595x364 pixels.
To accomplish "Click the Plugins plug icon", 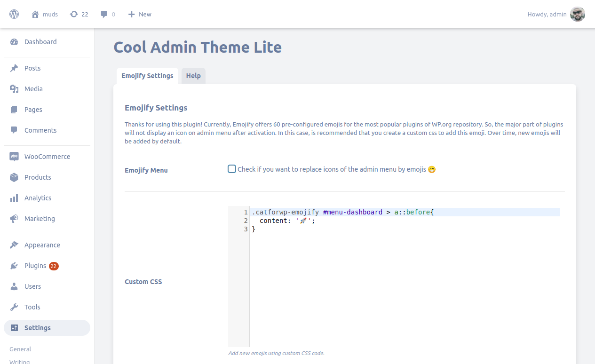I will point(14,266).
